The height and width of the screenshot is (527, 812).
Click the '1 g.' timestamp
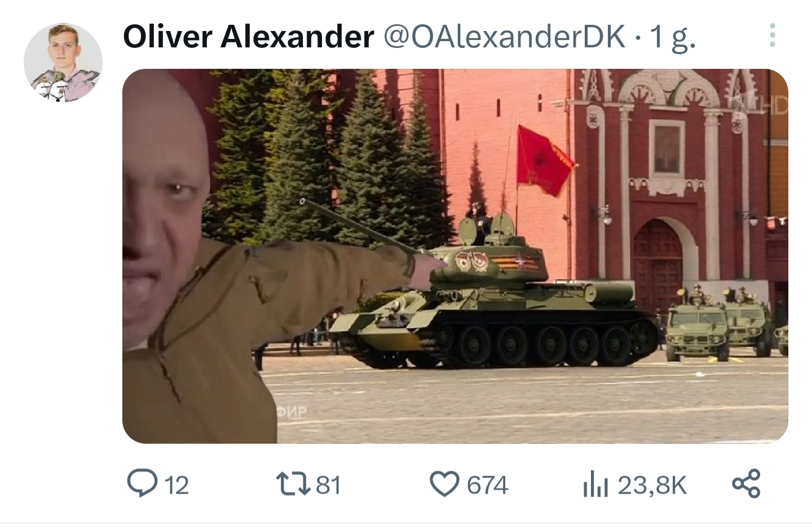672,38
